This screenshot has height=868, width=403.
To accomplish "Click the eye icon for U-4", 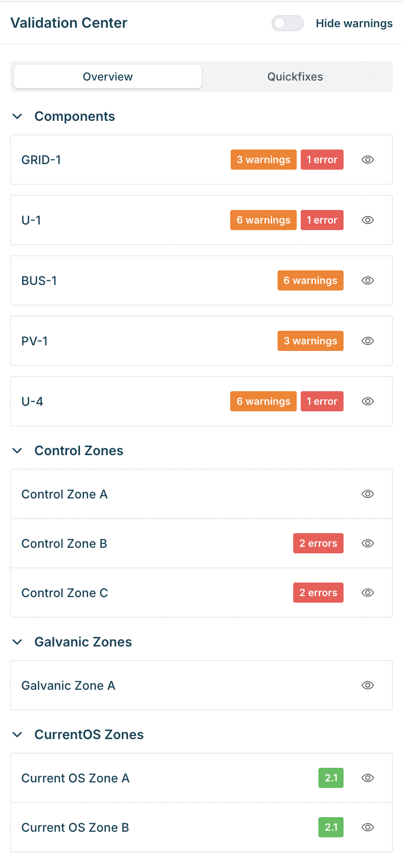I will point(368,401).
